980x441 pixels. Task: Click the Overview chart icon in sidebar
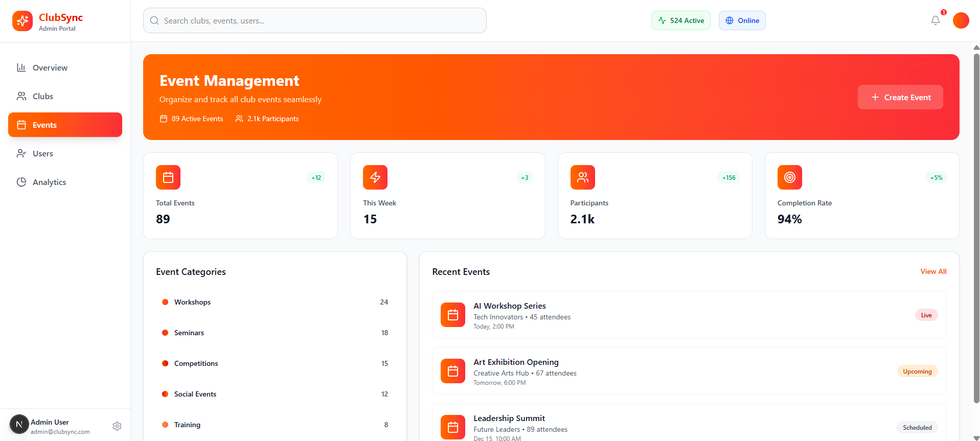point(21,67)
